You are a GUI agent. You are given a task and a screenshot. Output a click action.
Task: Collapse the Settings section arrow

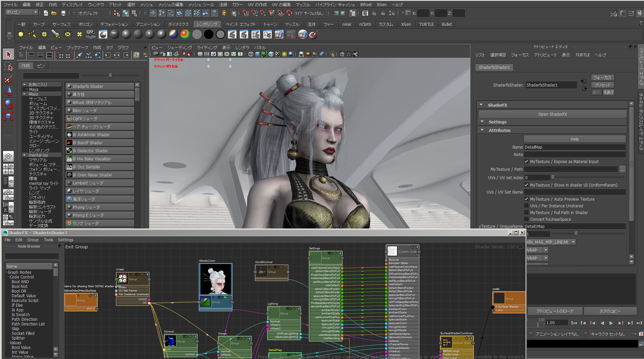pyautogui.click(x=482, y=122)
